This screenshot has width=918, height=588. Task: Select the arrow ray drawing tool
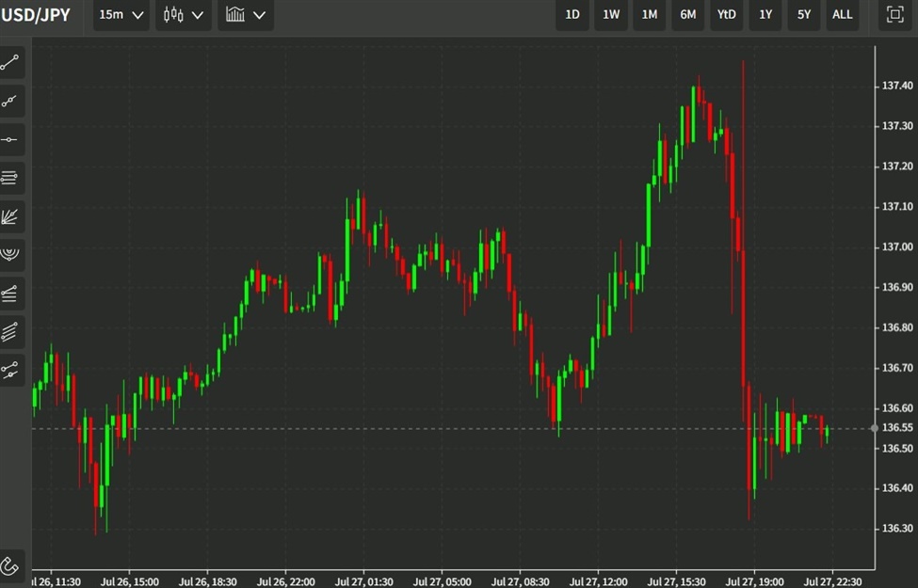[11, 102]
